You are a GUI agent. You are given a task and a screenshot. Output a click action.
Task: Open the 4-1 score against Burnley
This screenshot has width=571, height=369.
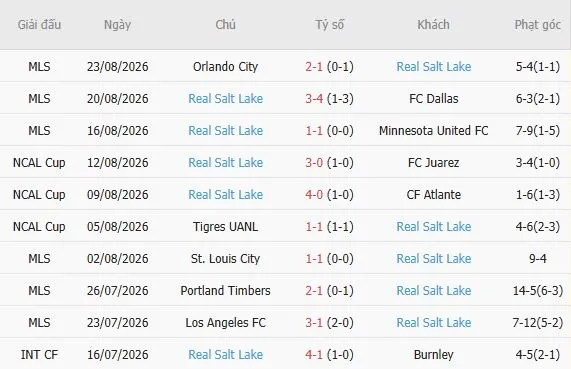click(314, 355)
